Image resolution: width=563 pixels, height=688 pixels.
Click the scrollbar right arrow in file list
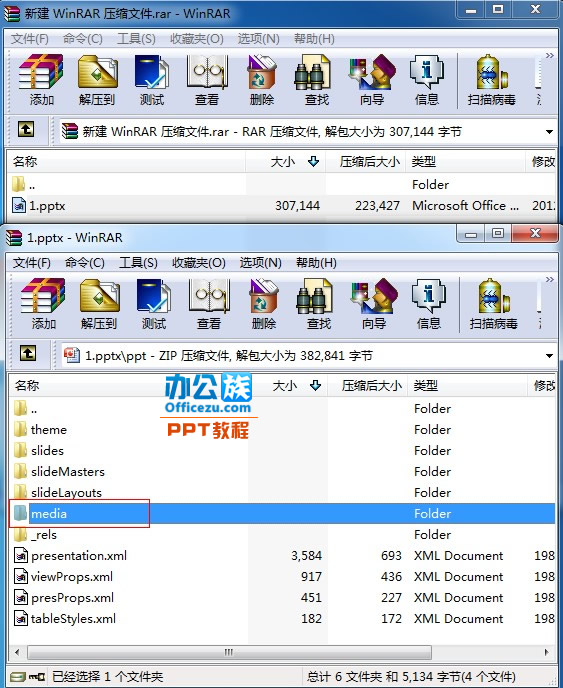click(547, 652)
